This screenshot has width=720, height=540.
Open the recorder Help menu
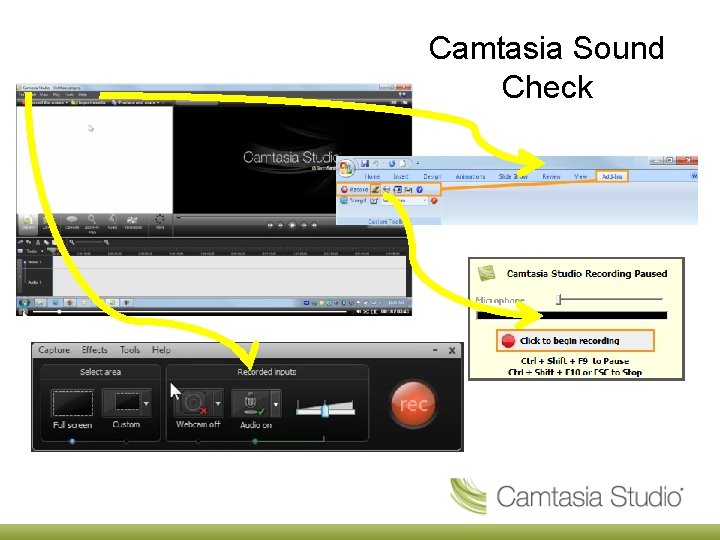[x=161, y=350]
